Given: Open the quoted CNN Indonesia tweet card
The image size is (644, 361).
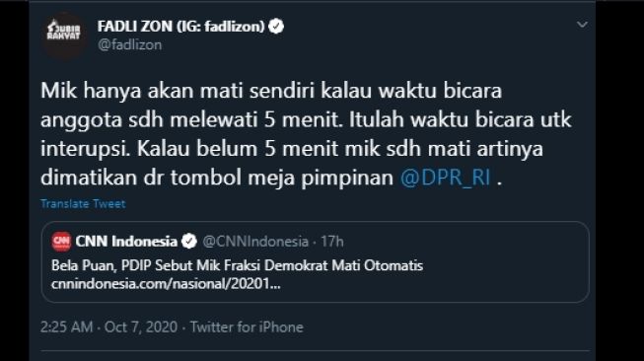Looking at the screenshot, I should point(316,262).
